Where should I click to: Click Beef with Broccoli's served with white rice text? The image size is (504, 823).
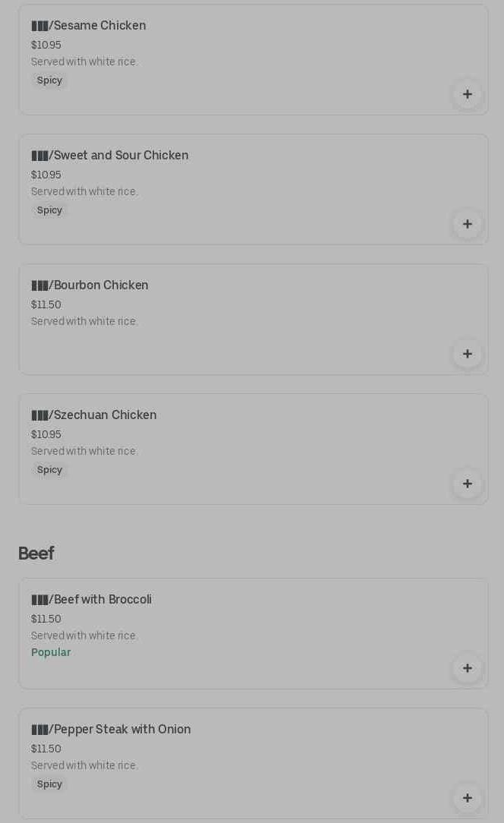84,635
